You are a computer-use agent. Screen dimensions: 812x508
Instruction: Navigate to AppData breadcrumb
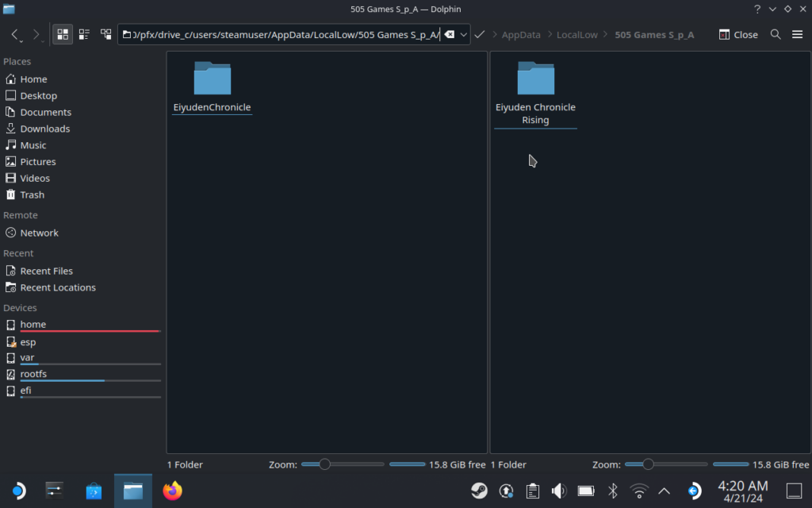tap(521, 35)
